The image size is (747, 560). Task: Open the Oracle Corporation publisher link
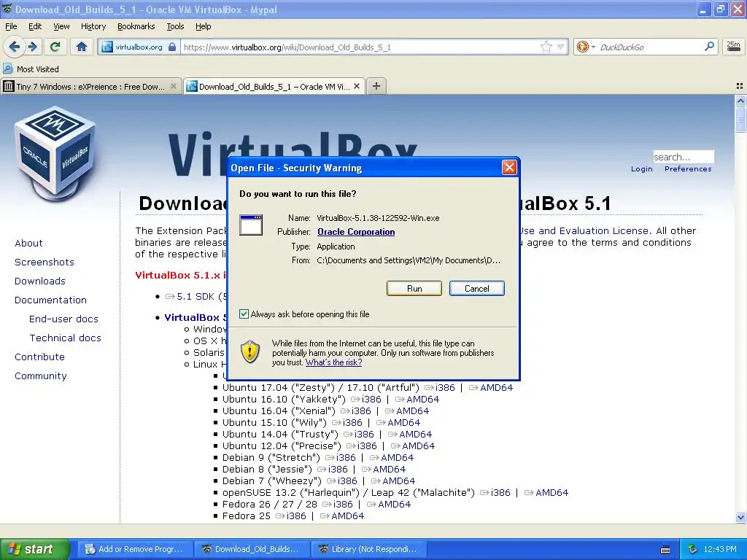pyautogui.click(x=356, y=231)
